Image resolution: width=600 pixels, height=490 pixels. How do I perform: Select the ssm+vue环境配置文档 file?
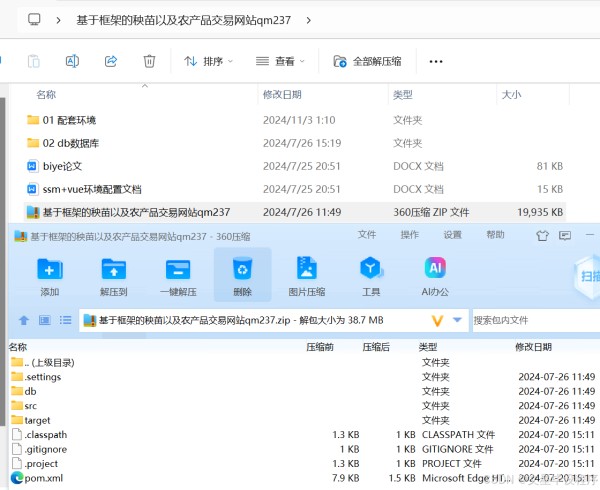click(84, 189)
